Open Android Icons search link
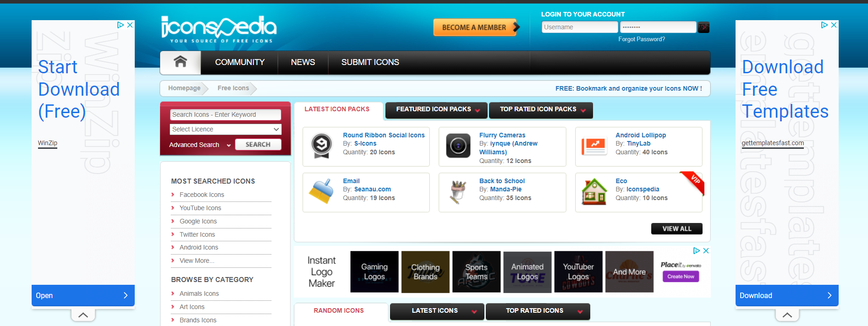The height and width of the screenshot is (326, 868). [x=199, y=247]
